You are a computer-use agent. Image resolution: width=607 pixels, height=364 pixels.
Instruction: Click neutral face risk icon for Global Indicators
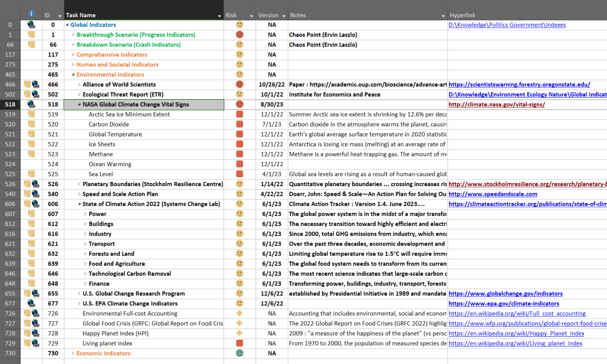click(x=240, y=25)
